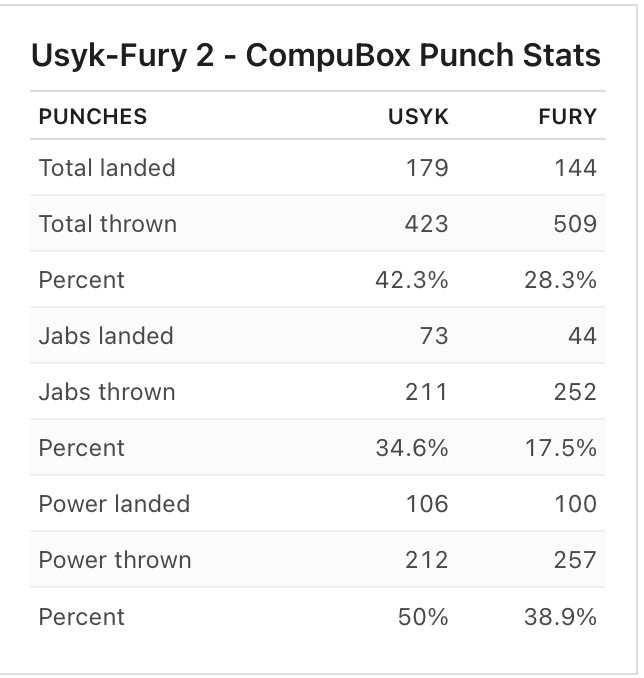Screen dimensions: 644x678
Task: Click Usyk's total landed value 179
Action: 427,168
